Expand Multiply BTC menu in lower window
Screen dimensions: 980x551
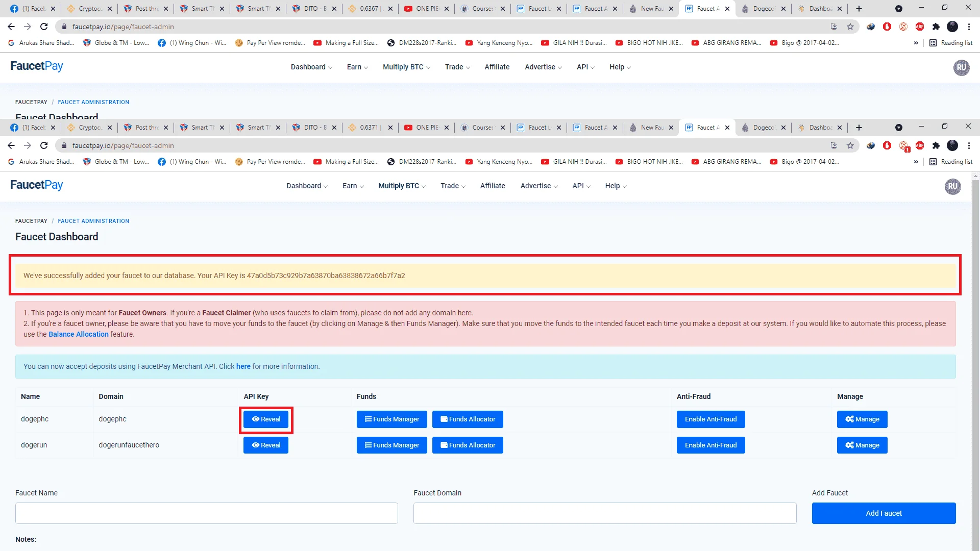click(x=402, y=186)
